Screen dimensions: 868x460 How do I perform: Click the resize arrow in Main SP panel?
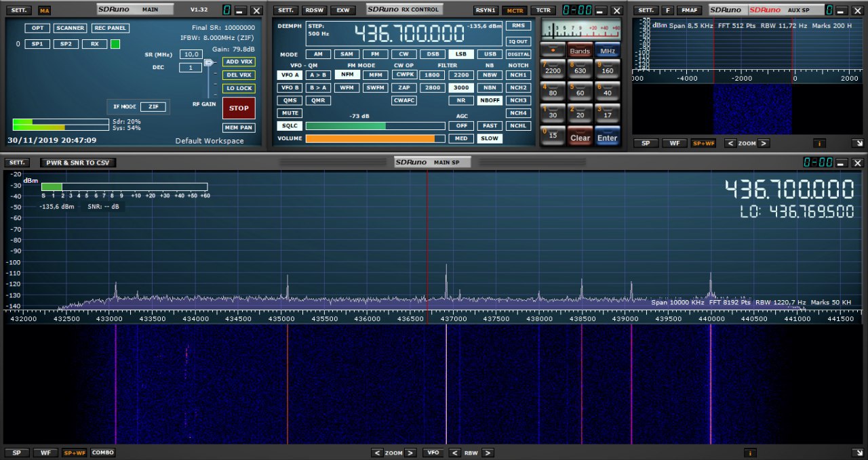(x=858, y=453)
